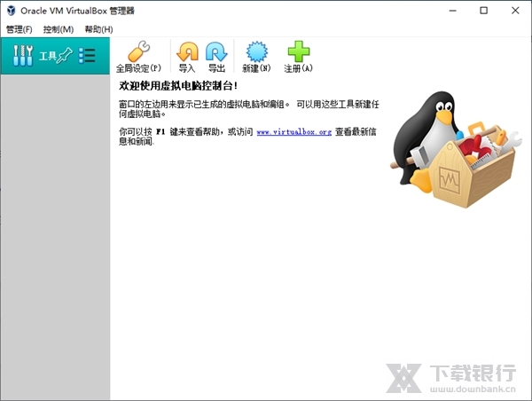
Task: Visit the www.virtualbox.org link
Action: point(293,131)
